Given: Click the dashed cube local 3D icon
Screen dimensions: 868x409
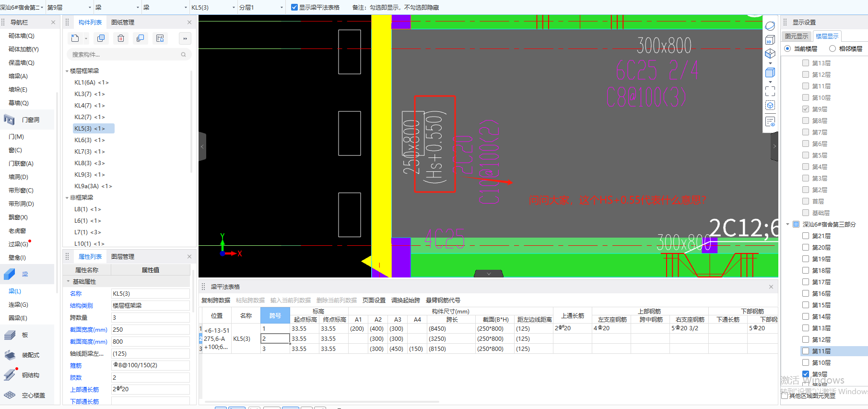Looking at the screenshot, I should click(x=770, y=106).
